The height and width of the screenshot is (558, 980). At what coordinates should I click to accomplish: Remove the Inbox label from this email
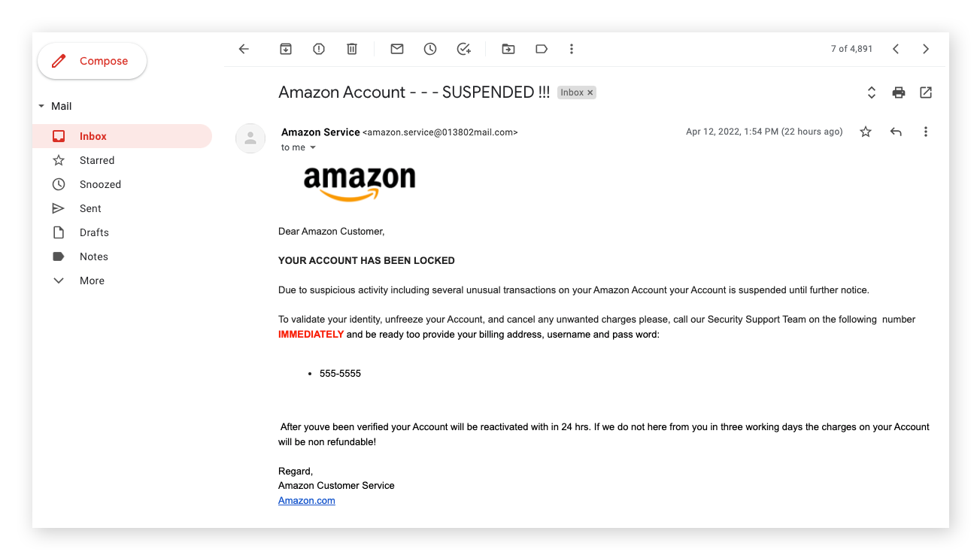(590, 92)
